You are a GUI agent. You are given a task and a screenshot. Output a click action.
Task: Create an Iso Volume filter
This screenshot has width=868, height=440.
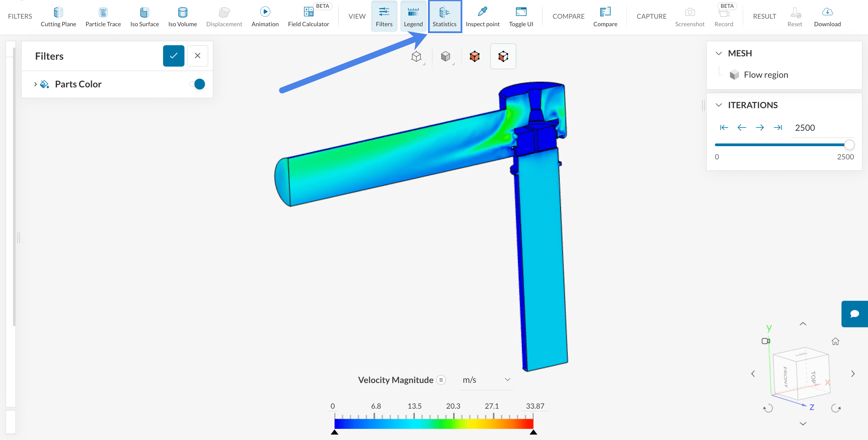(182, 17)
